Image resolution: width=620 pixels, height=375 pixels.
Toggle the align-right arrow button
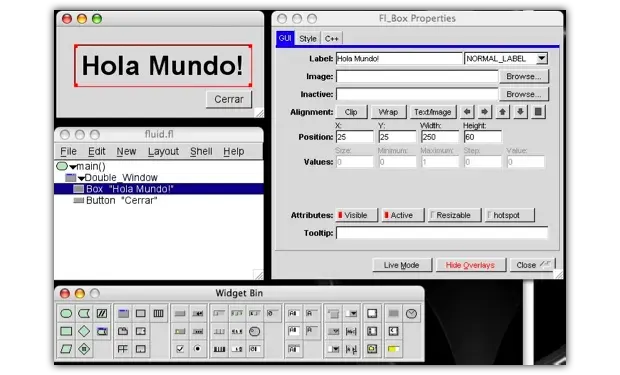click(484, 112)
